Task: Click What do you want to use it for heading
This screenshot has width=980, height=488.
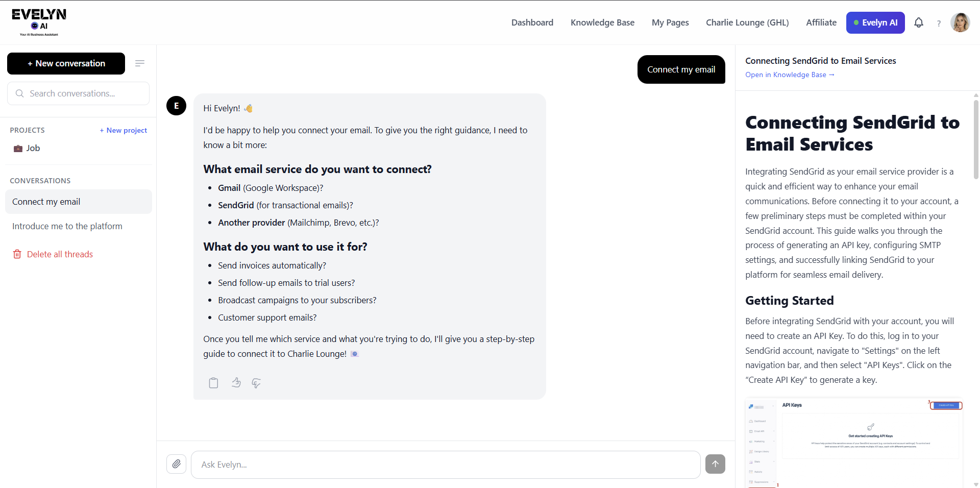Action: click(x=285, y=247)
